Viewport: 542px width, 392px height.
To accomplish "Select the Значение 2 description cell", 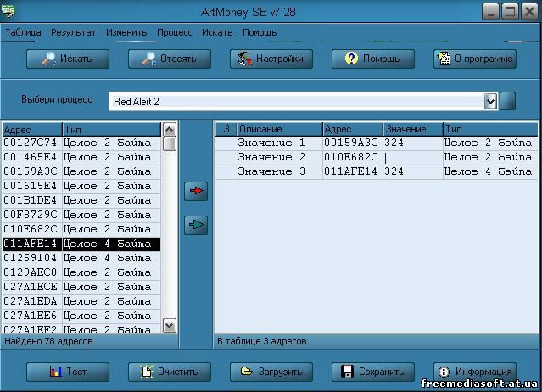I will (x=280, y=157).
